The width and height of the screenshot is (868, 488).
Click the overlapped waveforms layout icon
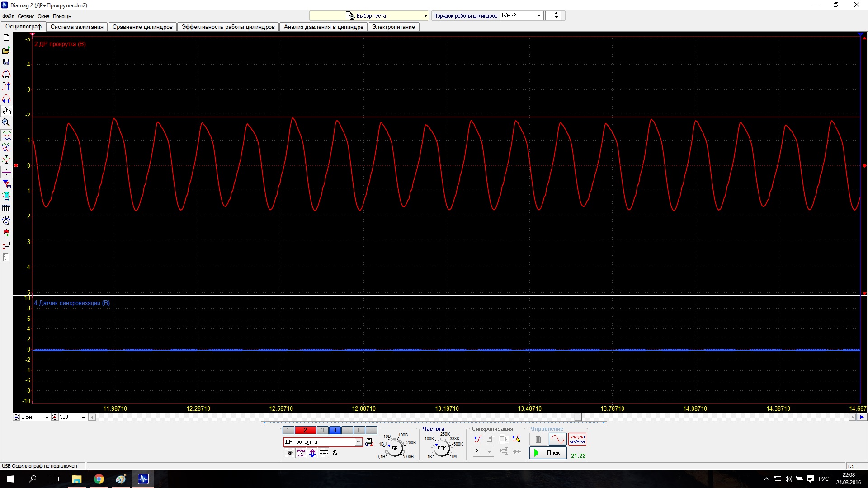[6, 148]
